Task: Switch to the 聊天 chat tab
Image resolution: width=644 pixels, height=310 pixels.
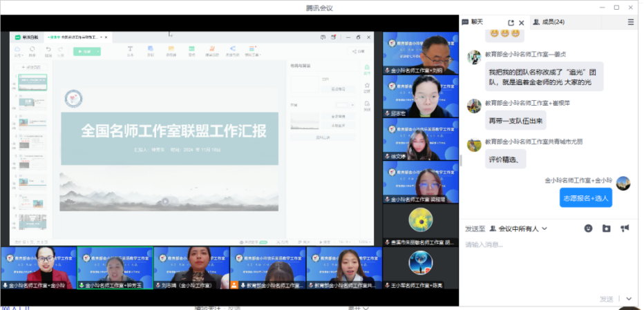Action: (473, 22)
